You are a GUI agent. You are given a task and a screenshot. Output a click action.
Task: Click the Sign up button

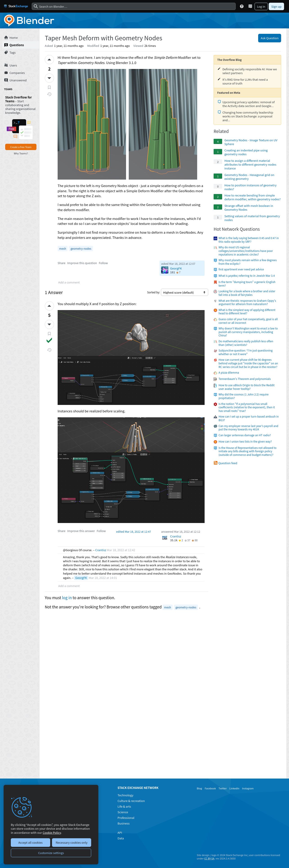point(276,6)
